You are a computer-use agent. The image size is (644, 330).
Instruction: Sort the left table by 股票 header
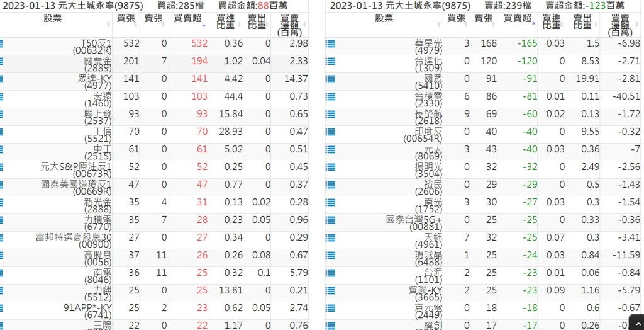pyautogui.click(x=53, y=18)
